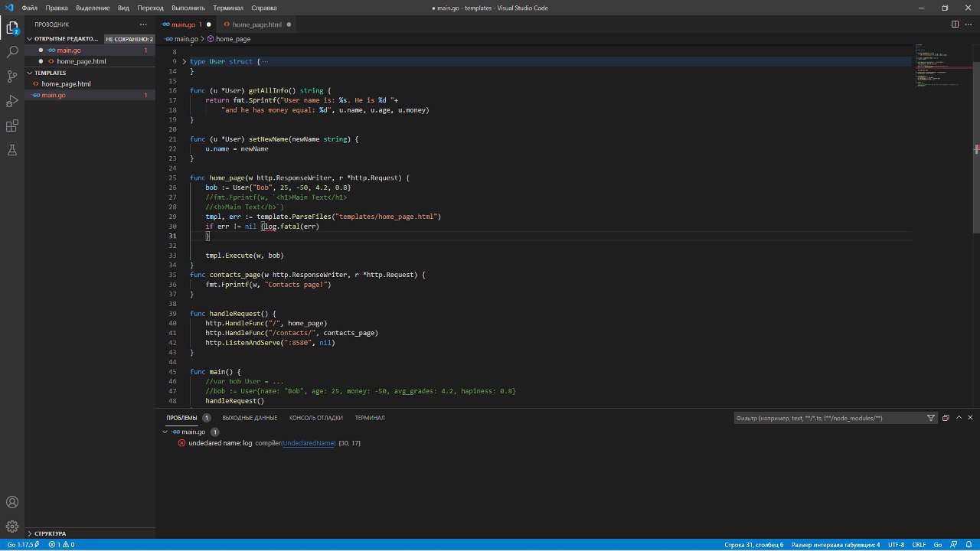This screenshot has height=551, width=980.
Task: Open the Run and Debug view
Action: pos(12,101)
